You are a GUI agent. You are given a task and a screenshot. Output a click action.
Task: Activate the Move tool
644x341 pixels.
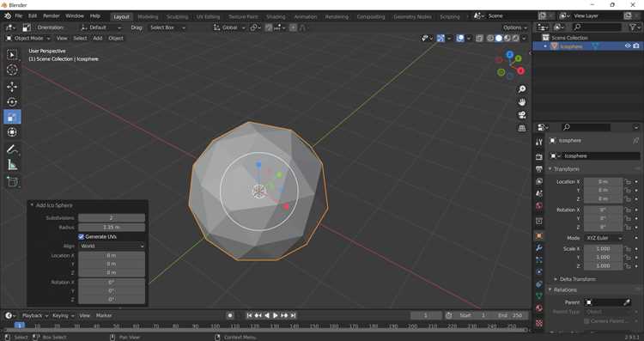point(12,86)
